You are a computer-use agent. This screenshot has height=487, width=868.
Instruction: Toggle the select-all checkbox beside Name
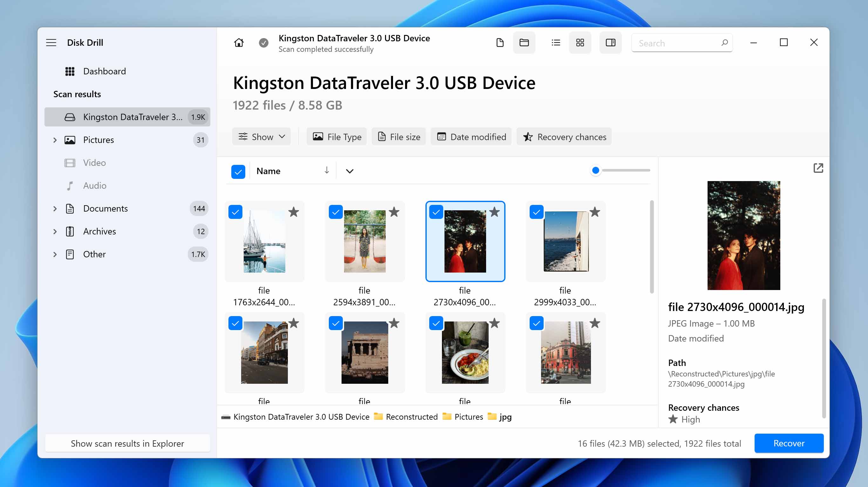238,172
